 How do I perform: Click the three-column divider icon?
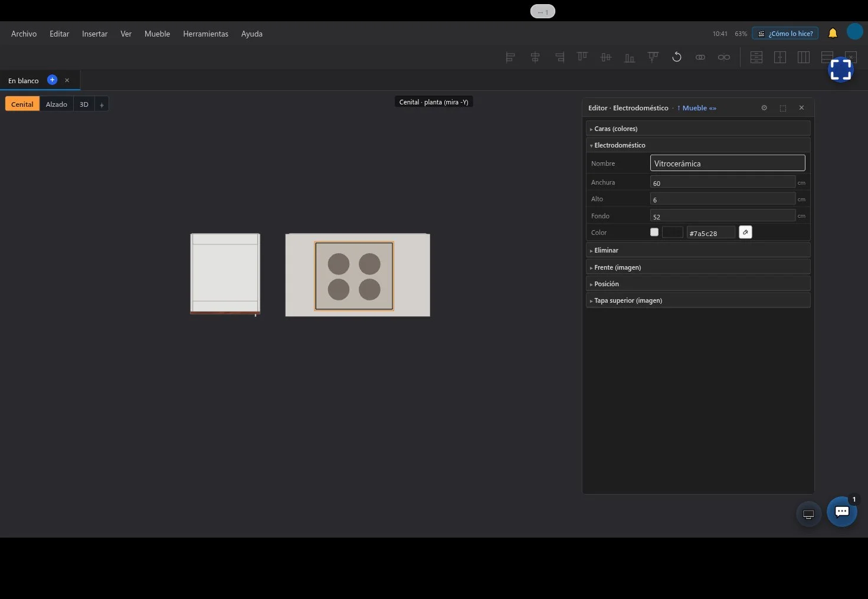click(804, 57)
